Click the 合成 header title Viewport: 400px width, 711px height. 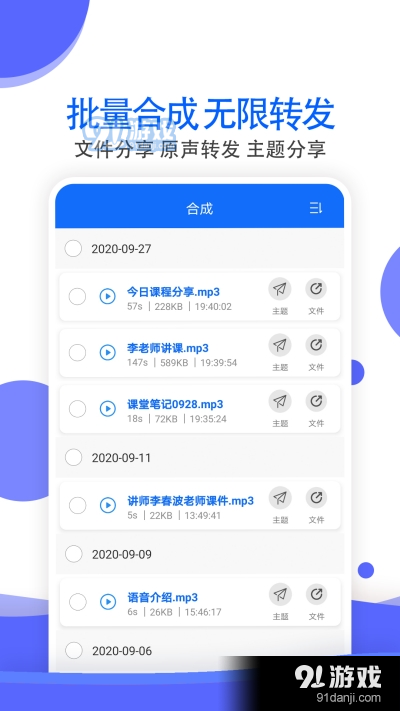pyautogui.click(x=200, y=209)
